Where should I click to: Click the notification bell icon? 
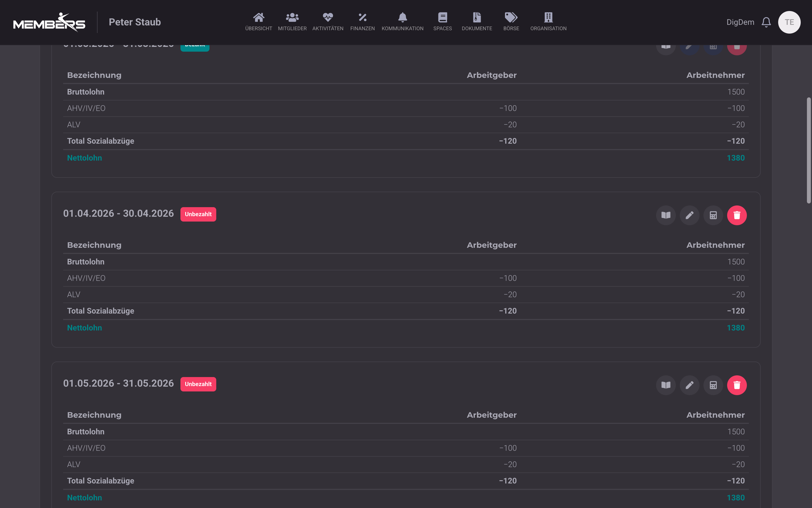(766, 22)
